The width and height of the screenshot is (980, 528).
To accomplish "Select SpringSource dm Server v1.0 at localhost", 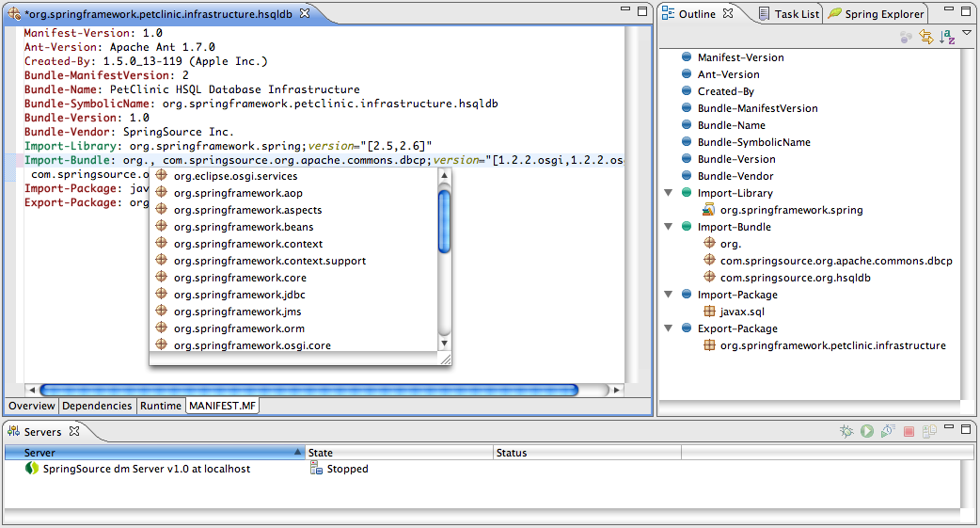I will (x=147, y=469).
